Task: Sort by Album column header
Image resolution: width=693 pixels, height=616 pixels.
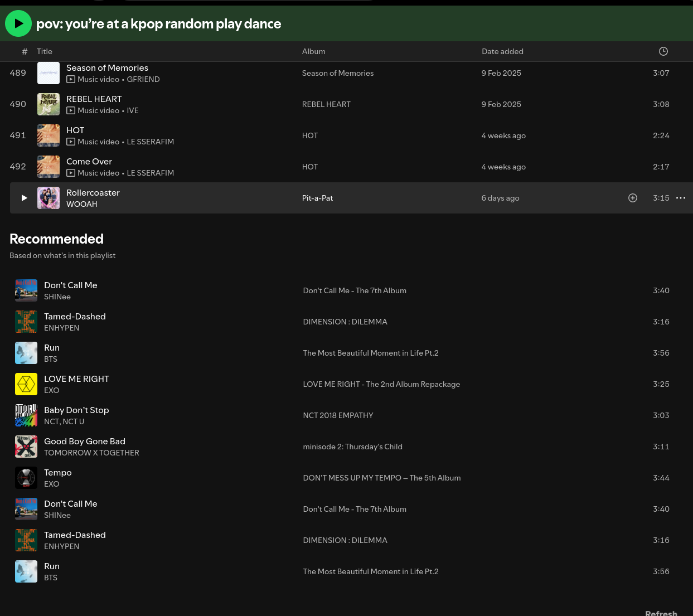Action: [314, 51]
